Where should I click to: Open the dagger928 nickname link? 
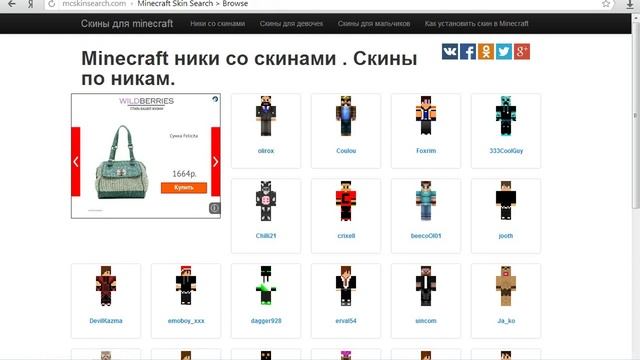[266, 321]
